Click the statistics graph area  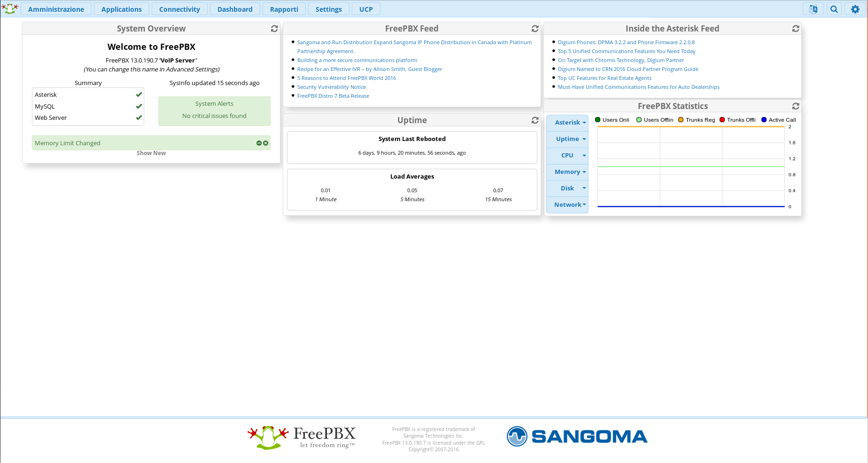click(691, 166)
